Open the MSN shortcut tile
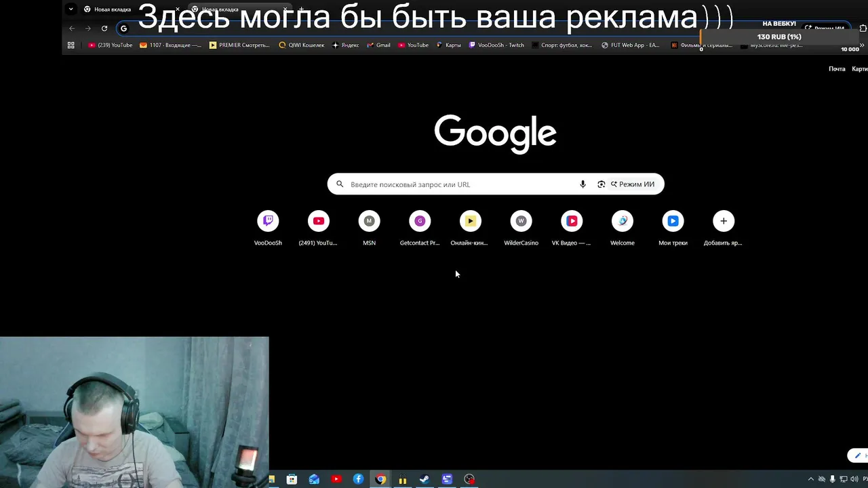This screenshot has width=868, height=488. tap(369, 228)
